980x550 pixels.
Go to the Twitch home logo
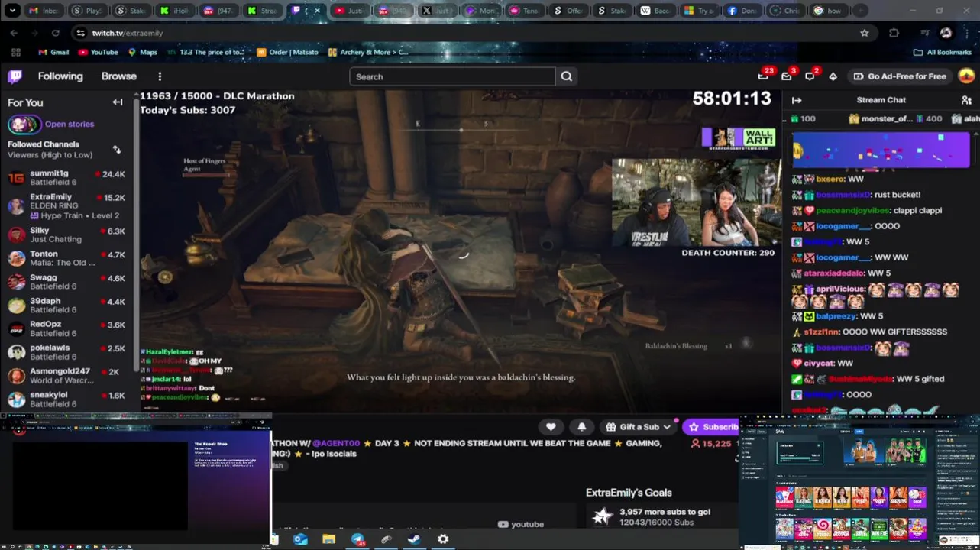15,76
